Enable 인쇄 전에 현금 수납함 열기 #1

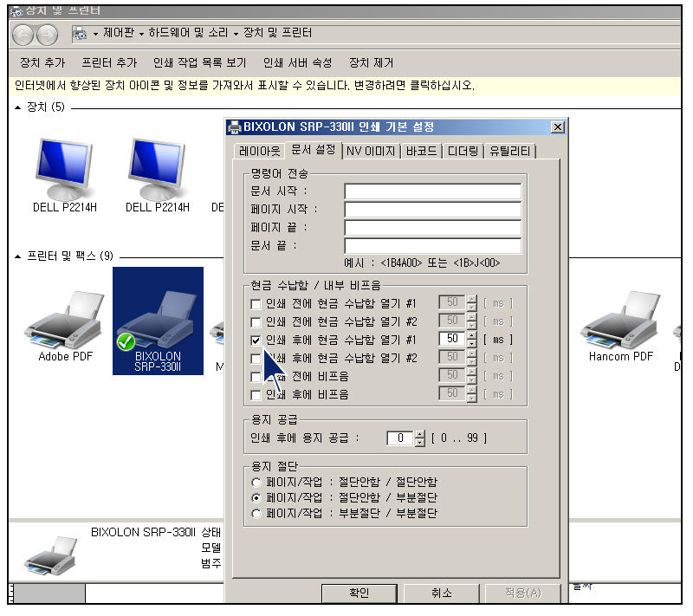(256, 304)
